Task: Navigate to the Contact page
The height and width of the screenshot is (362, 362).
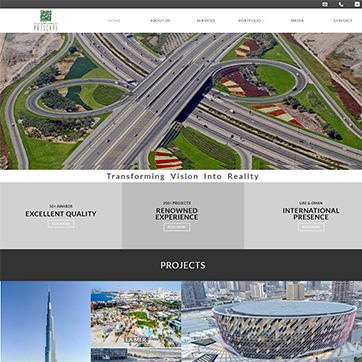Action: coord(343,21)
